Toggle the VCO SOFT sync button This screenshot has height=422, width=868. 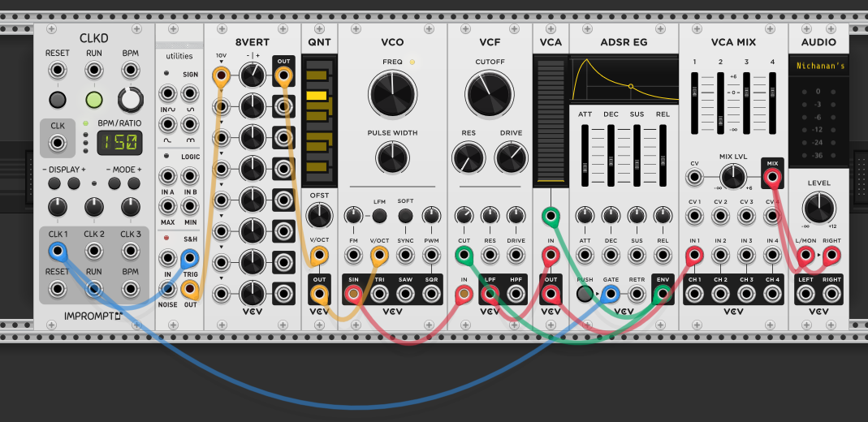405,215
